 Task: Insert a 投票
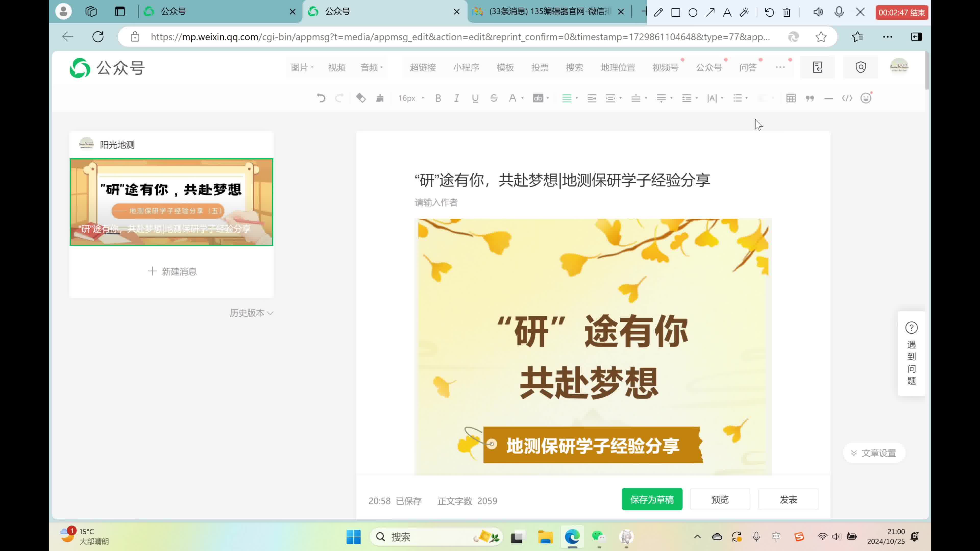[x=540, y=67]
